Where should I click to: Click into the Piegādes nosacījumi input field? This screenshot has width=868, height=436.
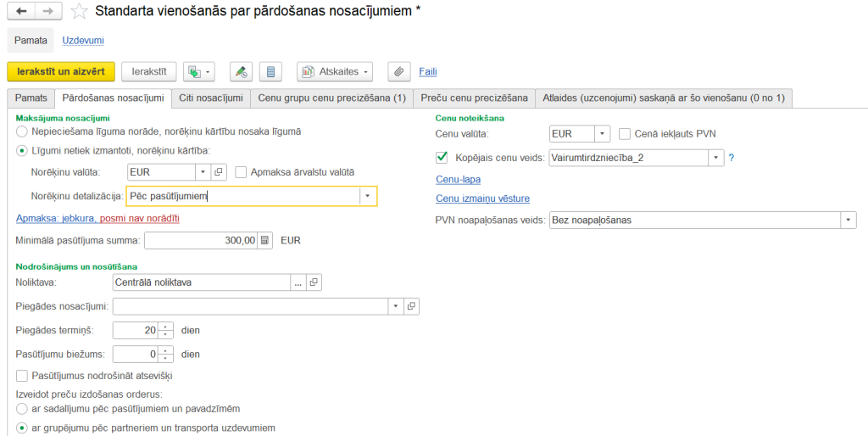tap(250, 306)
